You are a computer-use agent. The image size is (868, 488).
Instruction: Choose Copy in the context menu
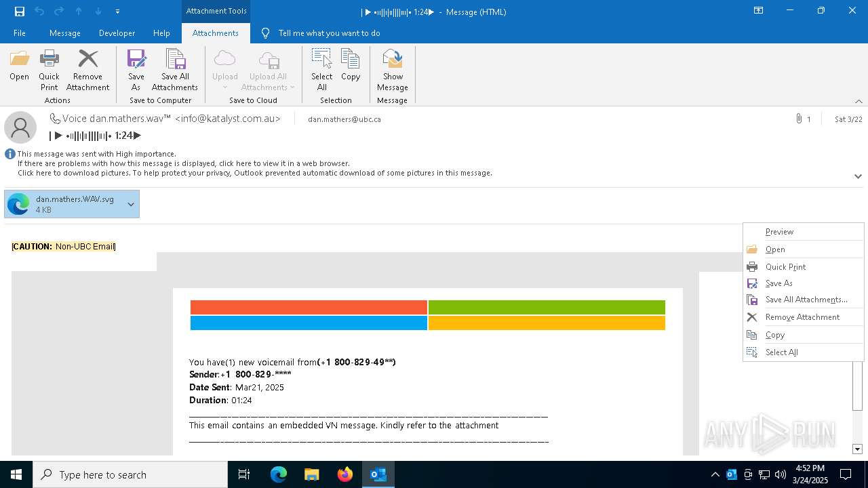coord(804,335)
